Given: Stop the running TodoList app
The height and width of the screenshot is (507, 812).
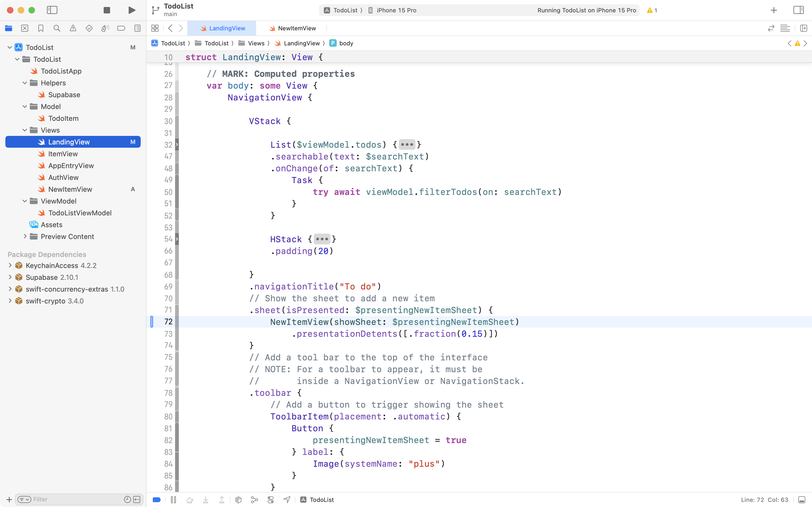Looking at the screenshot, I should coord(107,10).
